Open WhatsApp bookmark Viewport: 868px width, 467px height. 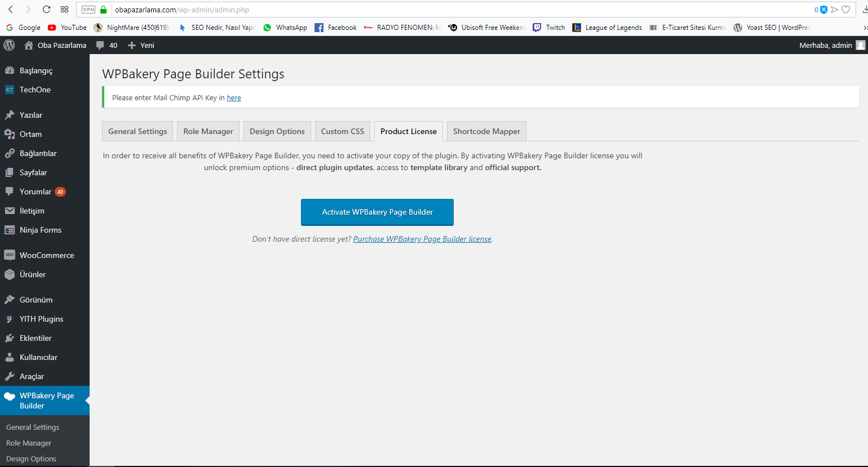[x=285, y=27]
